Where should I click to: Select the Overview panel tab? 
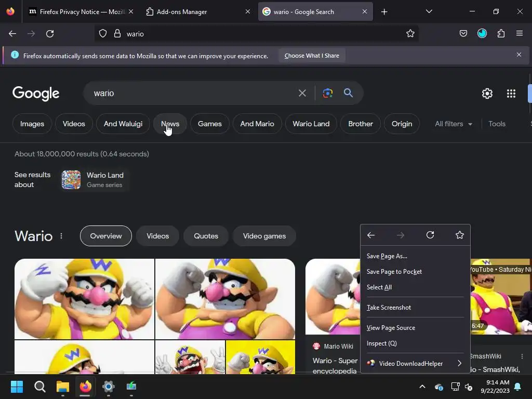(106, 236)
